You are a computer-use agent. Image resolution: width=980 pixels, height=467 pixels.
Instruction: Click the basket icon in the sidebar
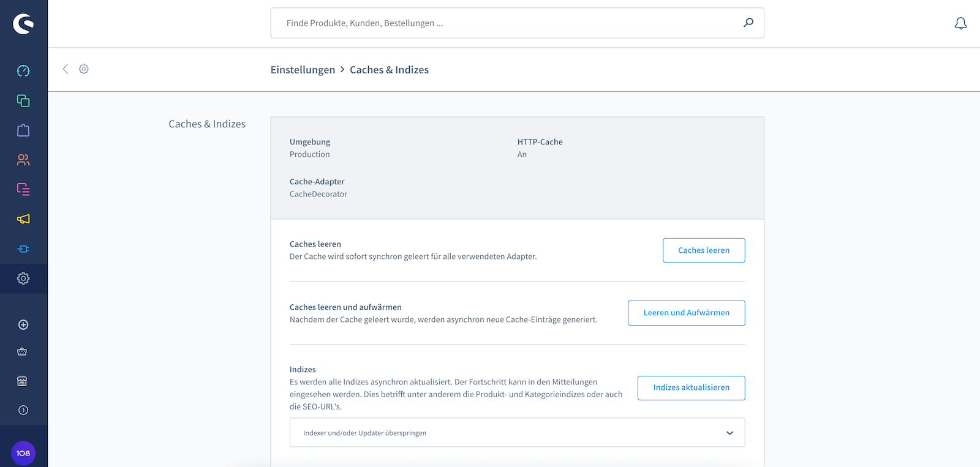(23, 352)
